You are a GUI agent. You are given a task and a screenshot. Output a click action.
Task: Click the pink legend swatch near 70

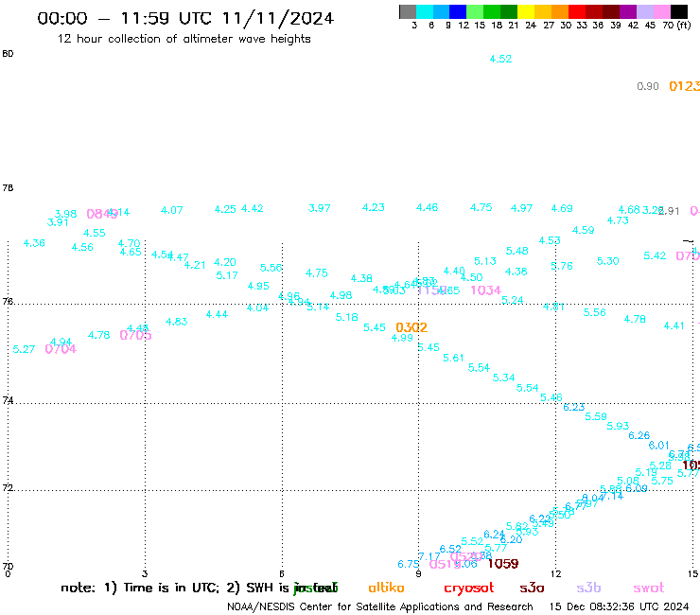click(x=662, y=11)
